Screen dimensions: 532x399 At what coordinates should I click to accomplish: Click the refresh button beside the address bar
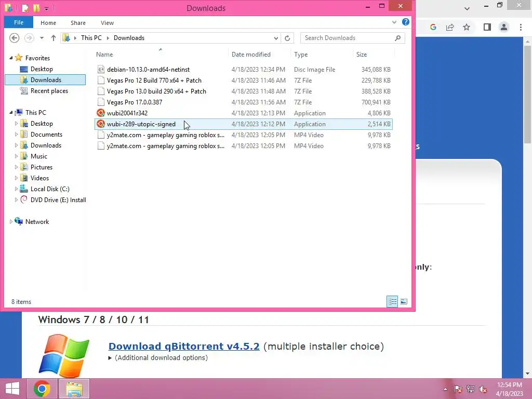click(x=287, y=38)
